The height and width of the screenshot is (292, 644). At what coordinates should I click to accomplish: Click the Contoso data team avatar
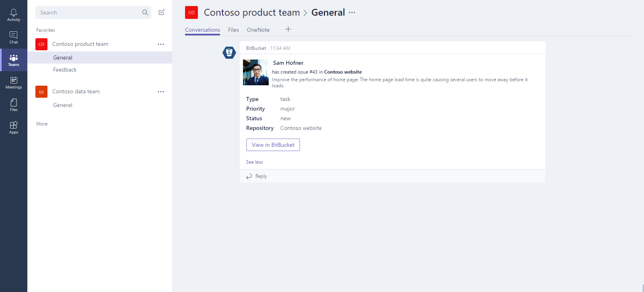(x=41, y=92)
